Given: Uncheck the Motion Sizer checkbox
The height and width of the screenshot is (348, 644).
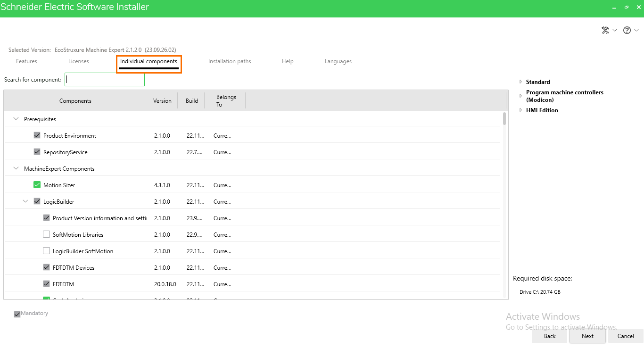Looking at the screenshot, I should point(37,185).
